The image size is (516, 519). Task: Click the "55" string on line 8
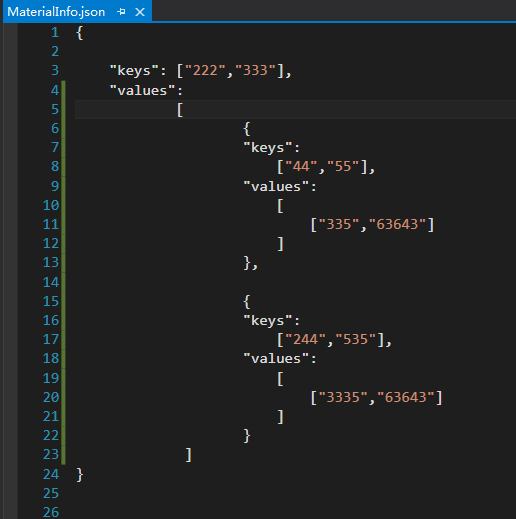click(343, 166)
